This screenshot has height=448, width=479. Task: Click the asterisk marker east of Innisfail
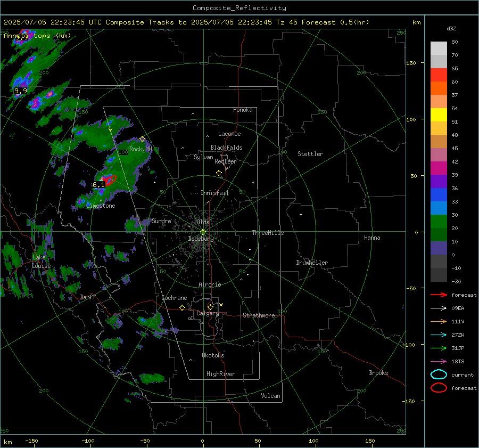pyautogui.click(x=253, y=183)
